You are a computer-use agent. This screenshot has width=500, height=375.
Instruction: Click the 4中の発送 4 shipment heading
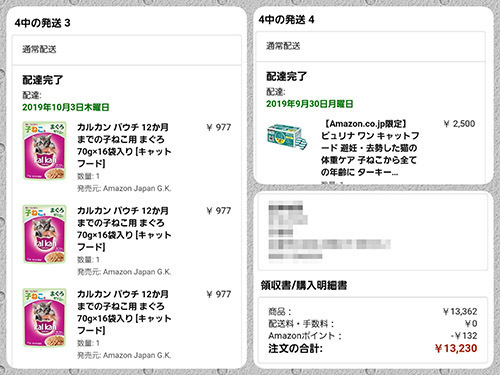[286, 20]
